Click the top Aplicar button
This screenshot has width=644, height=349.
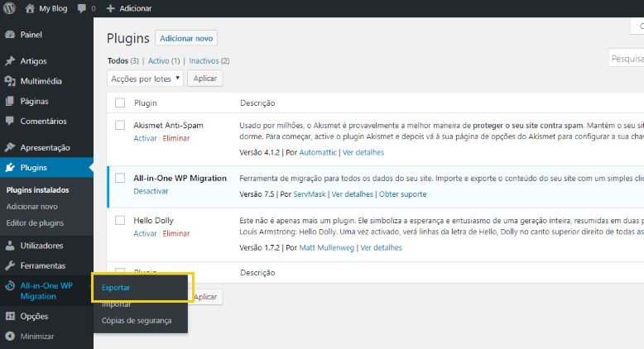tap(205, 79)
